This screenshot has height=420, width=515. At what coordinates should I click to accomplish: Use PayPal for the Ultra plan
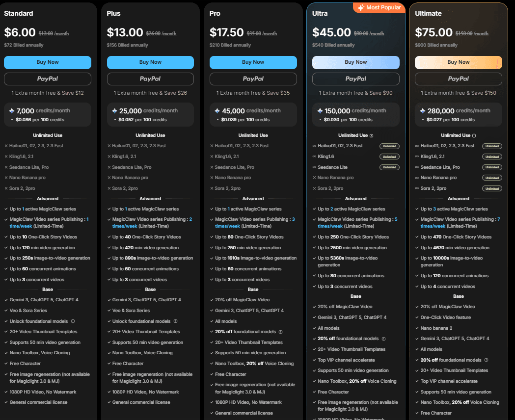click(356, 79)
